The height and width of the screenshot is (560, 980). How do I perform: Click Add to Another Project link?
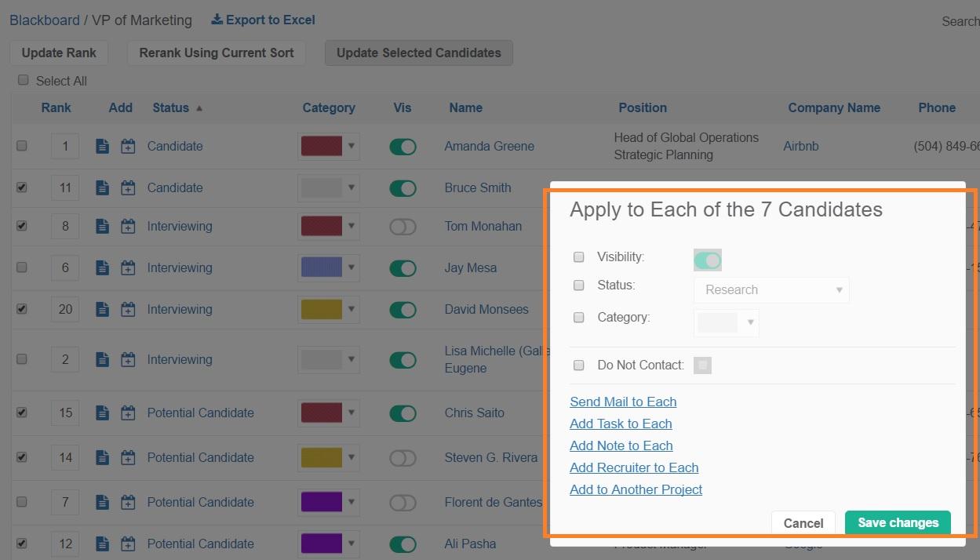click(x=636, y=489)
